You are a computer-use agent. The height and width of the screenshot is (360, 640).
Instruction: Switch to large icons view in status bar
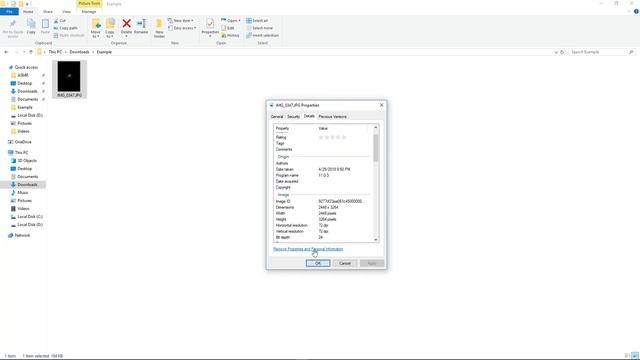pyautogui.click(x=635, y=356)
